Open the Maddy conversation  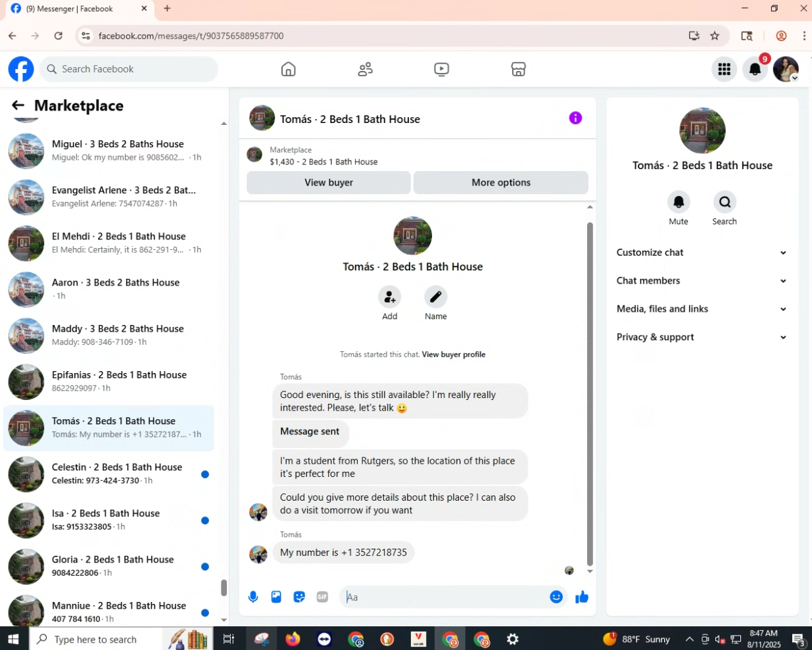[108, 335]
